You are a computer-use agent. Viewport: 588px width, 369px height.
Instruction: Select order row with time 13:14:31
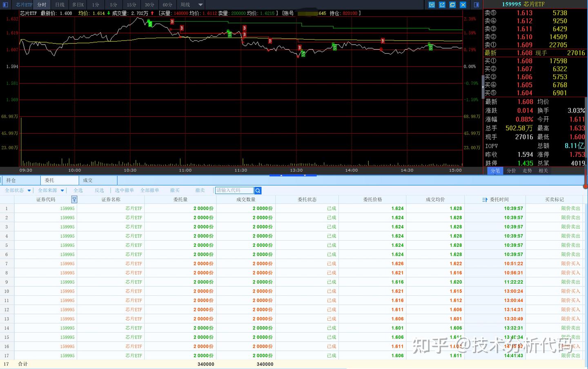tap(292, 310)
